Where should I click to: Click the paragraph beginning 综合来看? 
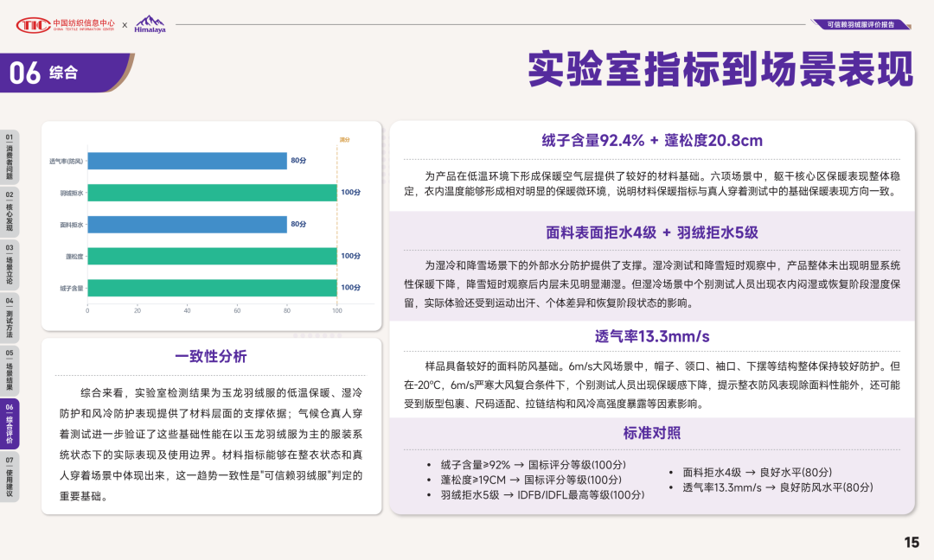click(211, 444)
